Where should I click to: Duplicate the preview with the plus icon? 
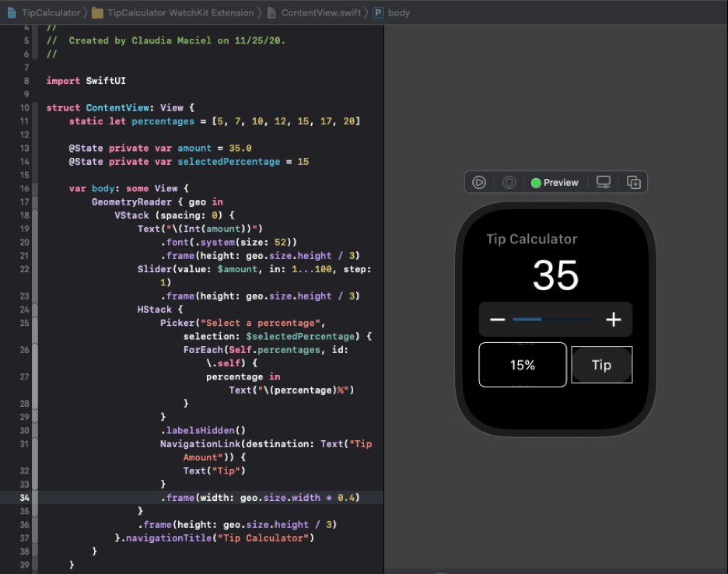point(634,183)
